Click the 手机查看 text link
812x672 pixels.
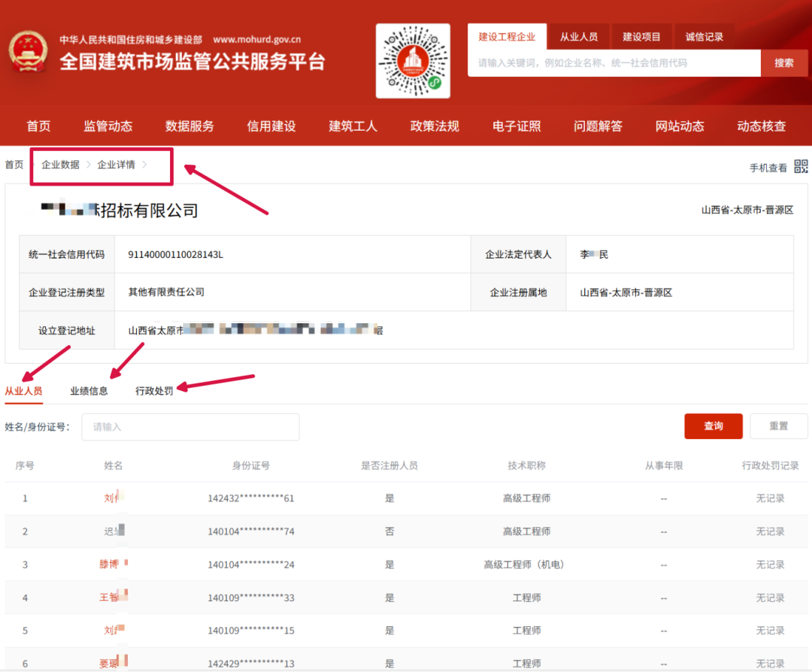point(768,168)
